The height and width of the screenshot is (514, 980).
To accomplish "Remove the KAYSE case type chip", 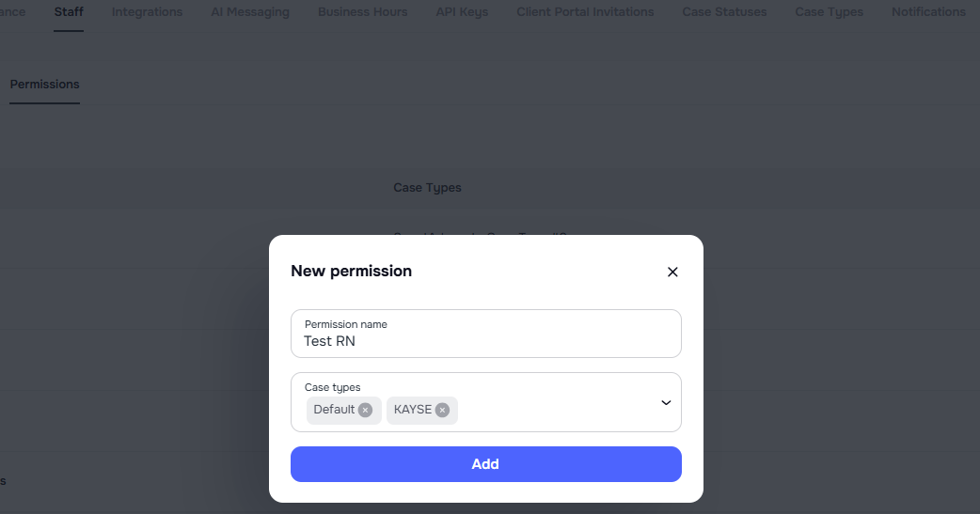I will pos(442,410).
